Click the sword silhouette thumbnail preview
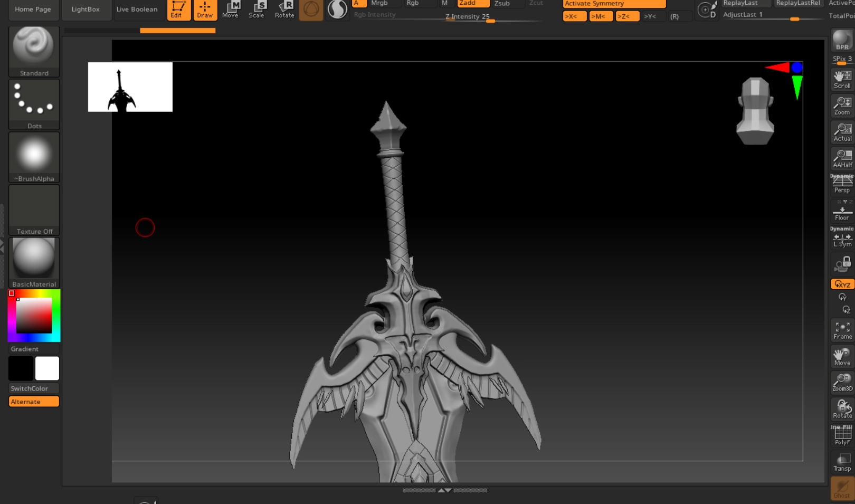 tap(130, 87)
